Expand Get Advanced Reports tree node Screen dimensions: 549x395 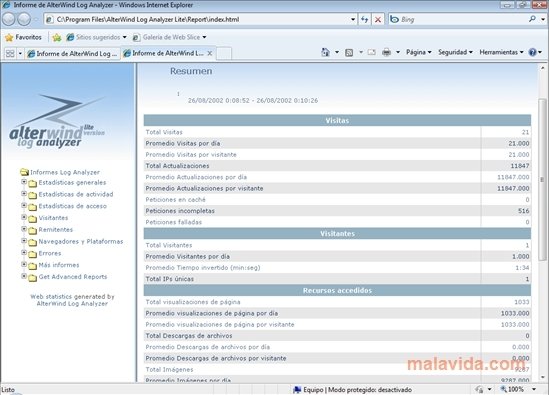pyautogui.click(x=24, y=276)
